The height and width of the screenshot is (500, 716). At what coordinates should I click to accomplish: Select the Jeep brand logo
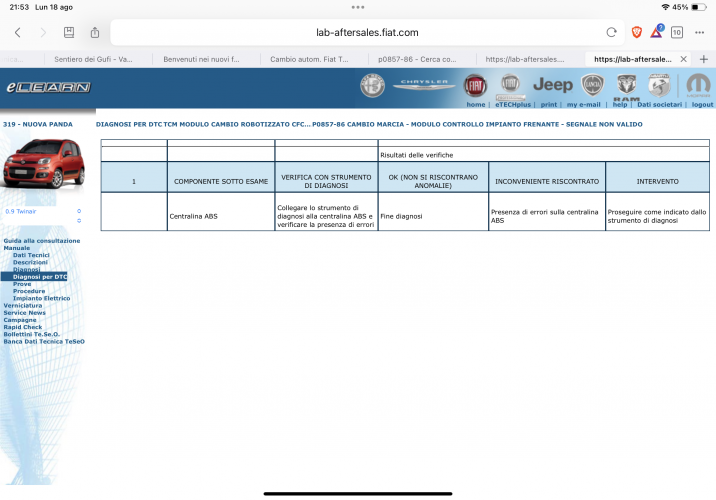[552, 86]
